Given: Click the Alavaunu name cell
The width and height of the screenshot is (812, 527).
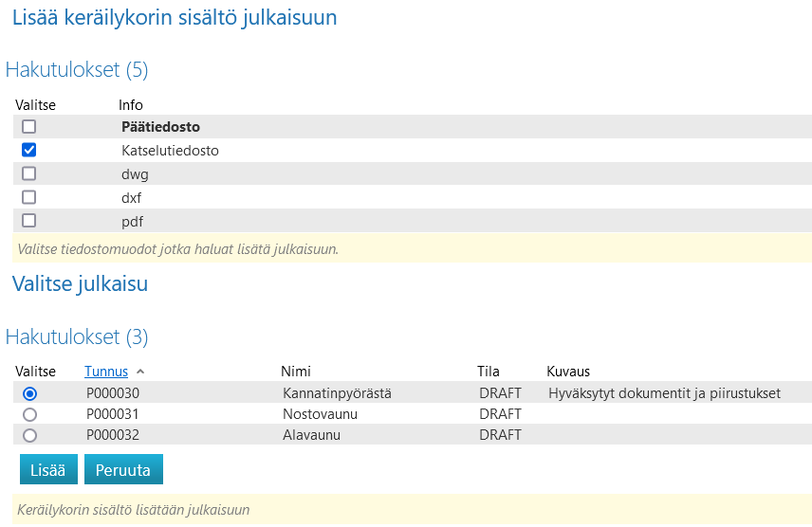Looking at the screenshot, I should coord(311,435).
